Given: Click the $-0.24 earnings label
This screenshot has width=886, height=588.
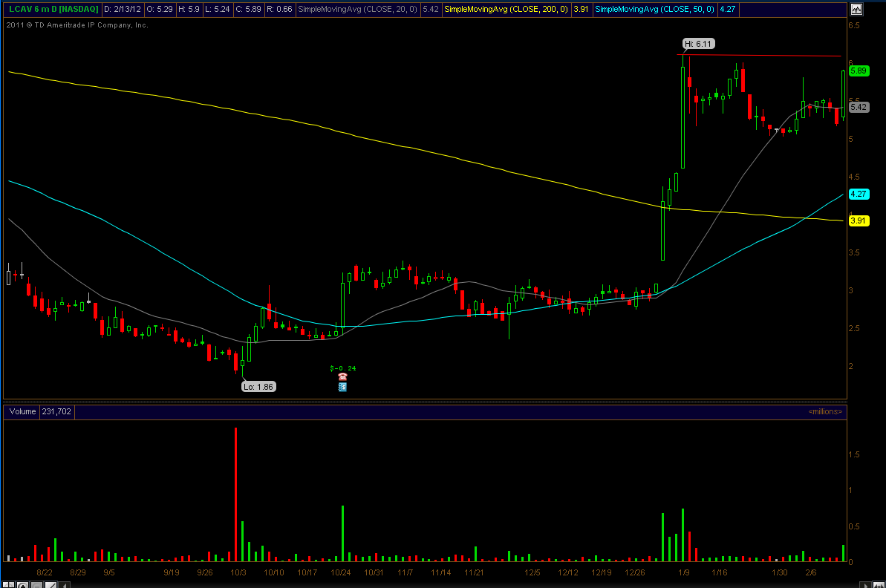Looking at the screenshot, I should 343,368.
